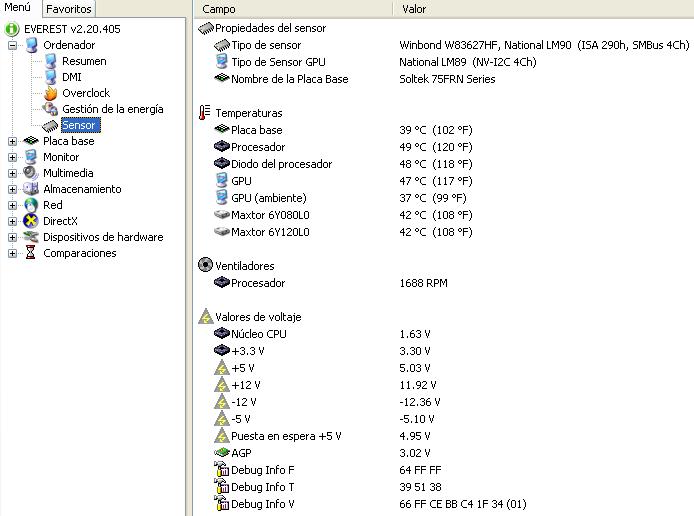Click the Tipo de Sensor GPU icon
The height and width of the screenshot is (516, 694).
(x=221, y=62)
